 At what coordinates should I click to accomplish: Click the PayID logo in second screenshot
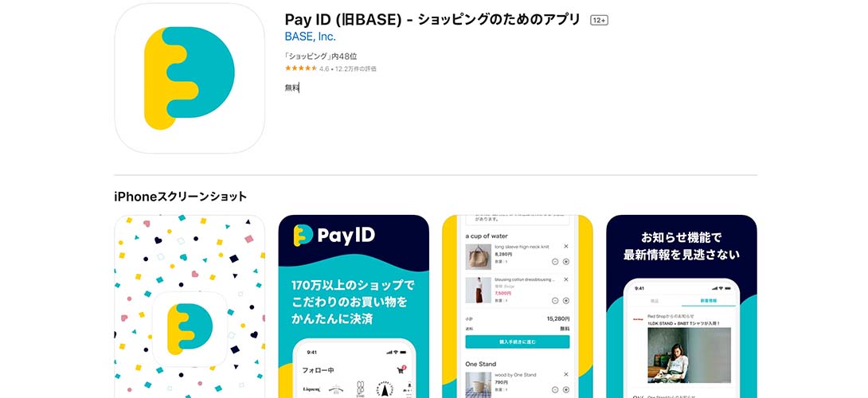point(334,236)
